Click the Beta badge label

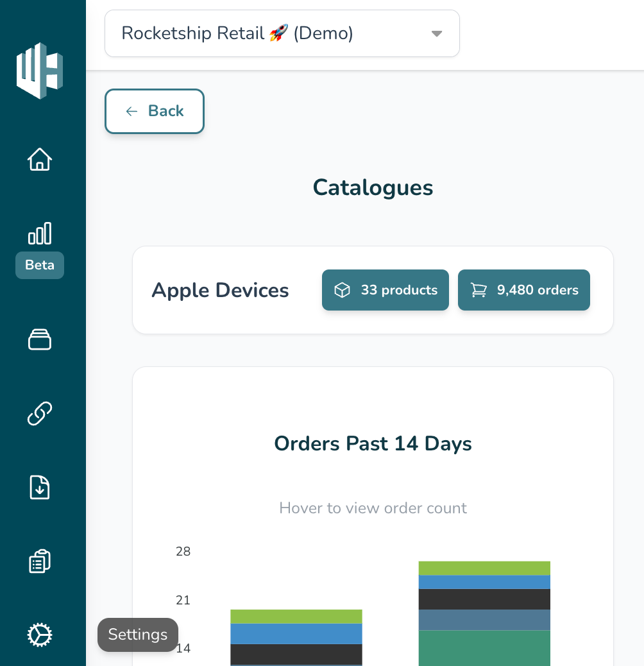click(40, 265)
